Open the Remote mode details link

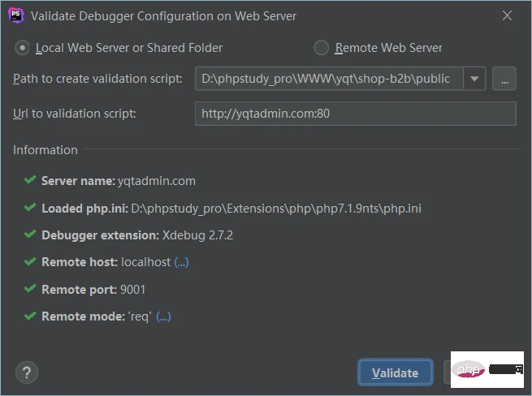tap(163, 316)
